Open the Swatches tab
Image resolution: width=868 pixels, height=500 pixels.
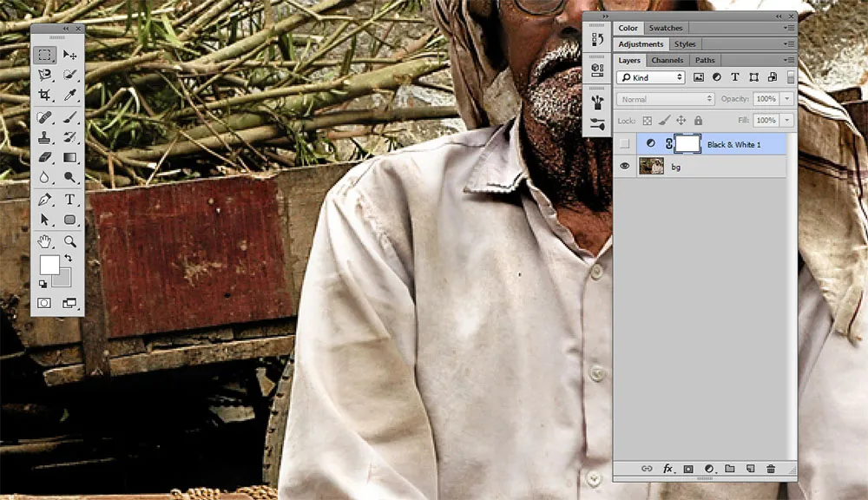(666, 27)
